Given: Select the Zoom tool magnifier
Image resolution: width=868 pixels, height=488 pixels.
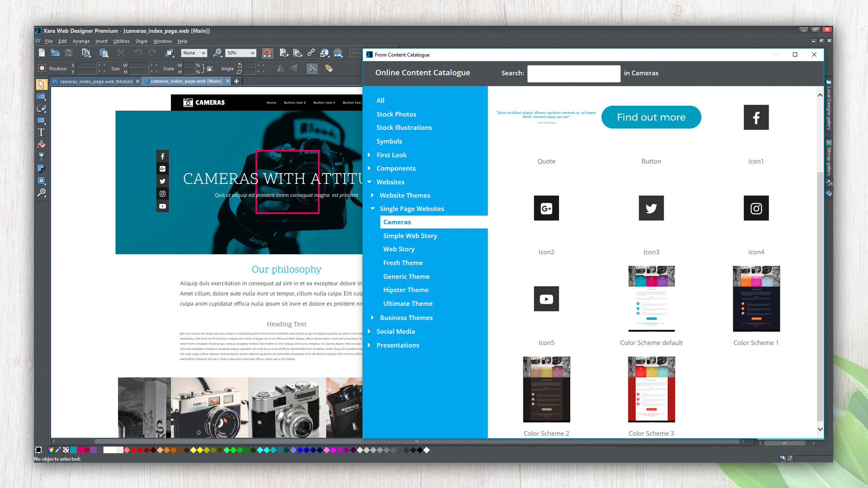Looking at the screenshot, I should click(x=41, y=193).
